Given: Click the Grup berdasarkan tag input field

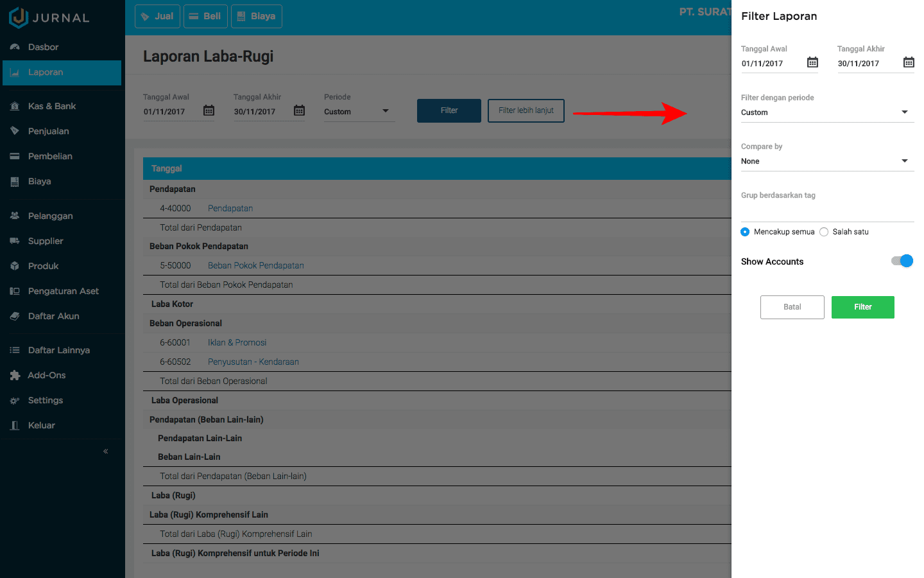Looking at the screenshot, I should (827, 212).
